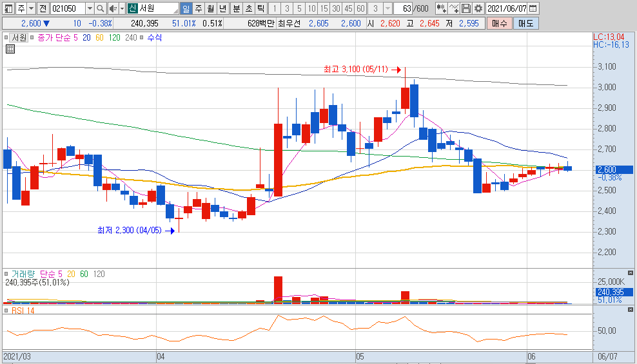This screenshot has width=637, height=364.
Task: Click the 매도 sell button
Action: tap(525, 24)
